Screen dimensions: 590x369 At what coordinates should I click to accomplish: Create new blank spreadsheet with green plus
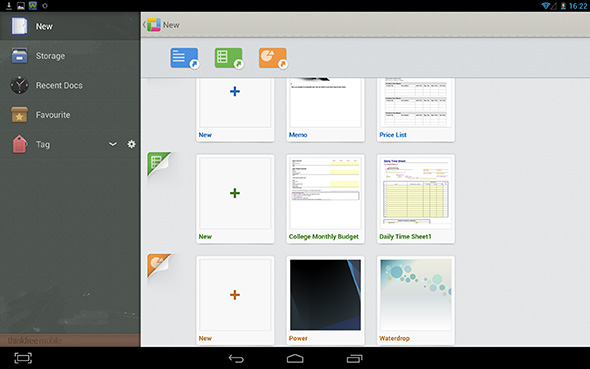click(235, 199)
